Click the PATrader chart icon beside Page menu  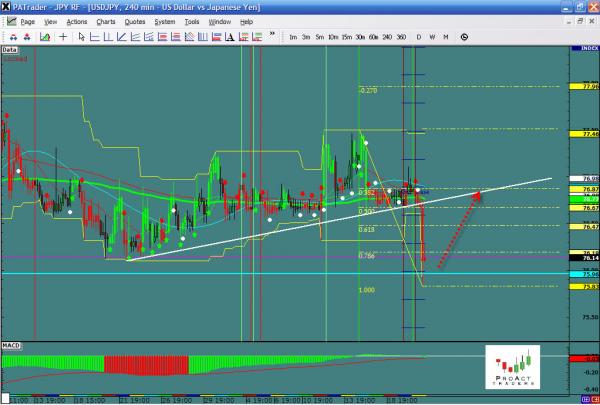[10, 21]
